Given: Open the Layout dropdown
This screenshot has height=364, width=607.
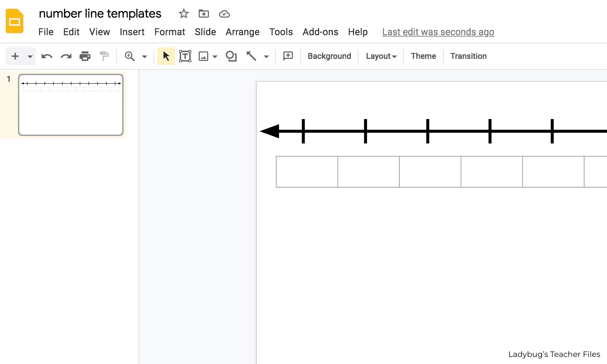Looking at the screenshot, I should pyautogui.click(x=381, y=56).
